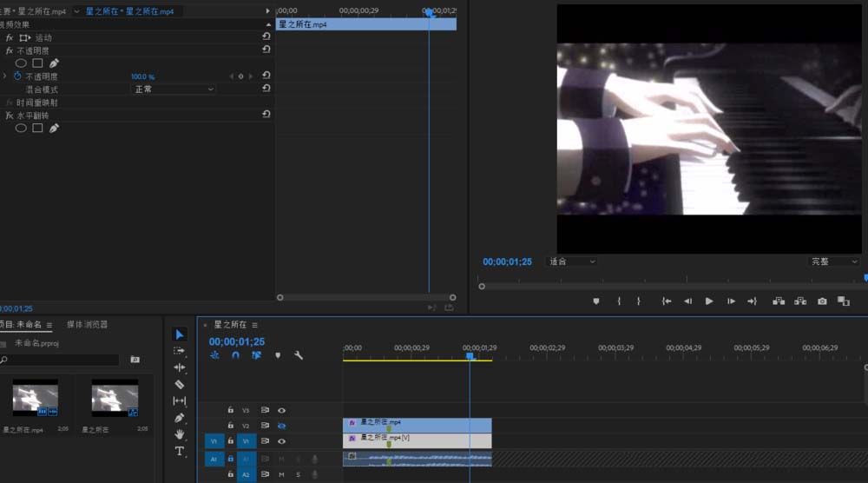
Task: Play the program monitor
Action: point(708,301)
